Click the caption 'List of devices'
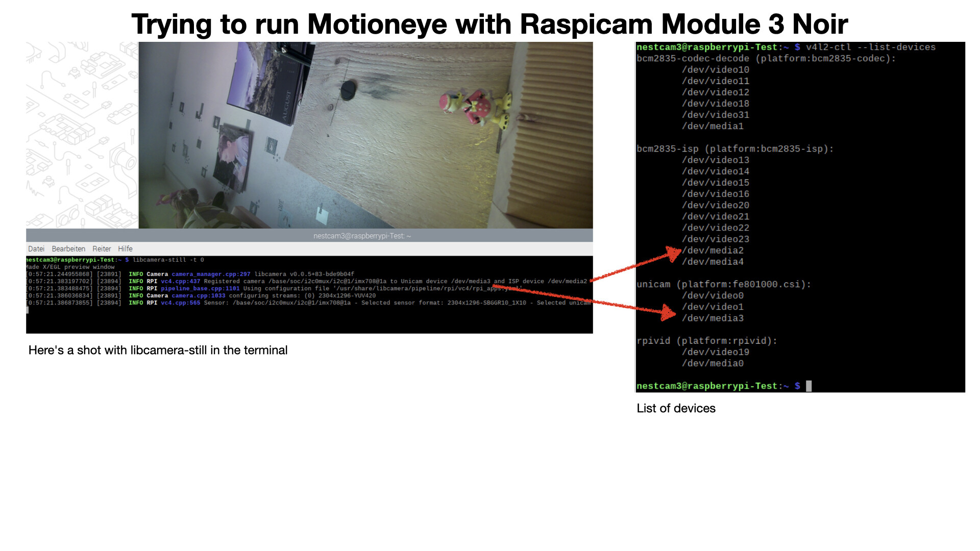 tap(676, 408)
